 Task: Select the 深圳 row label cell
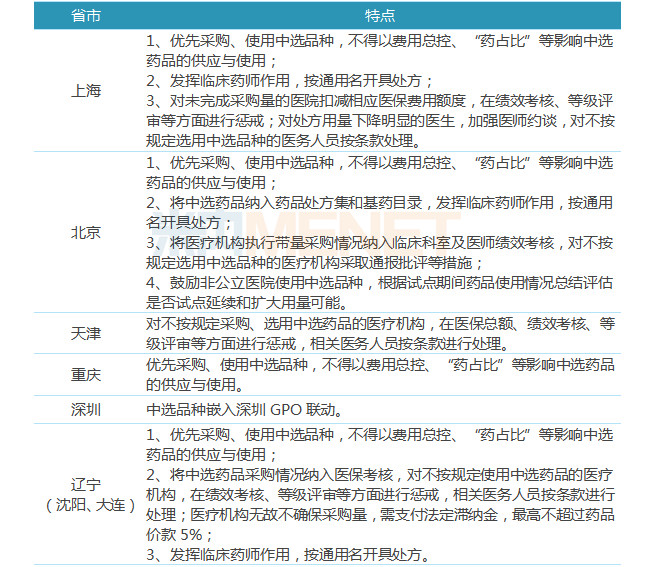(86, 409)
